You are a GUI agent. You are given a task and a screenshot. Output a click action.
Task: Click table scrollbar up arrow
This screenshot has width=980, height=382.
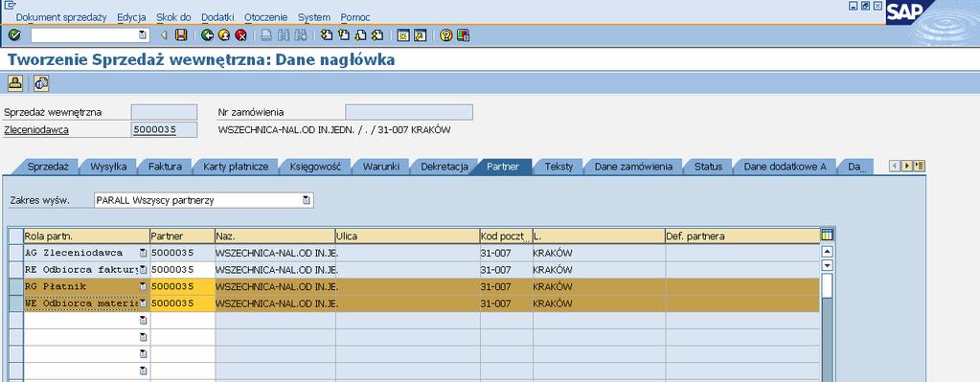tap(827, 252)
